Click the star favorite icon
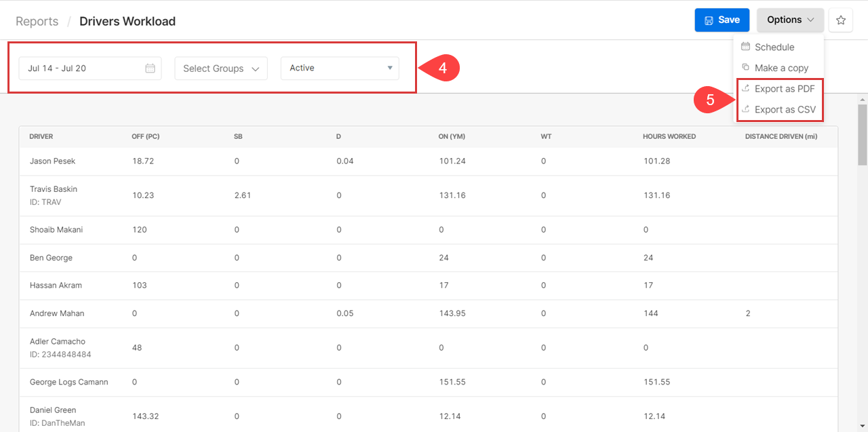Image resolution: width=868 pixels, height=432 pixels. coord(841,20)
